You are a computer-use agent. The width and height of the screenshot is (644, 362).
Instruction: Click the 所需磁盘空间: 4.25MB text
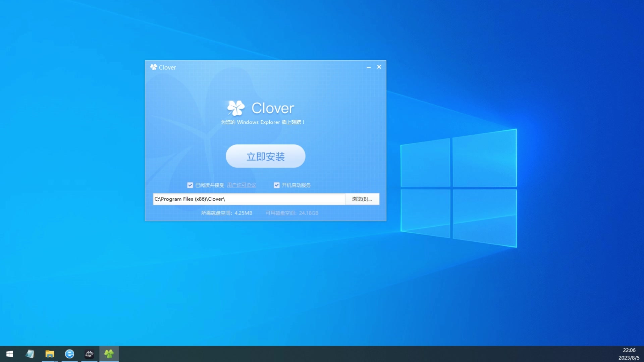(227, 213)
